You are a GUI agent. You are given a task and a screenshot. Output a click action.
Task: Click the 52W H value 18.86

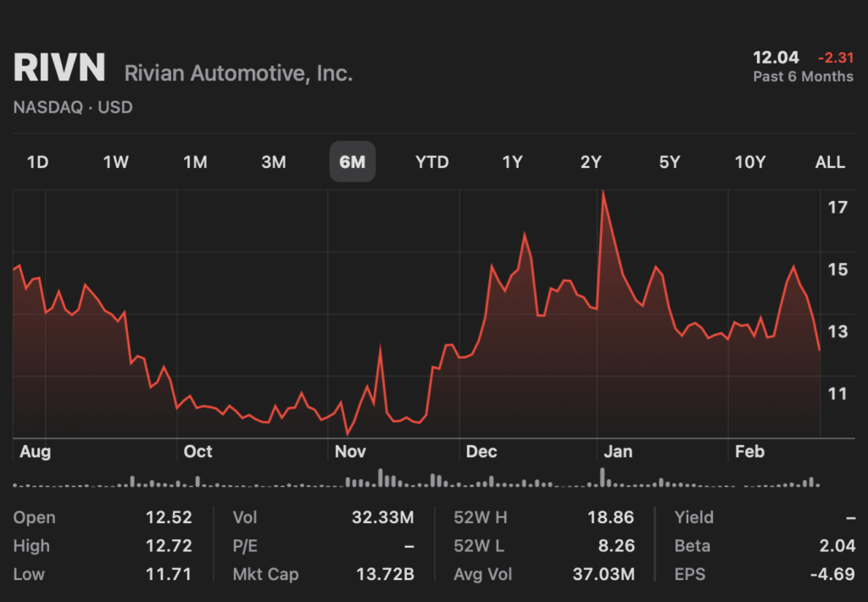click(x=610, y=517)
